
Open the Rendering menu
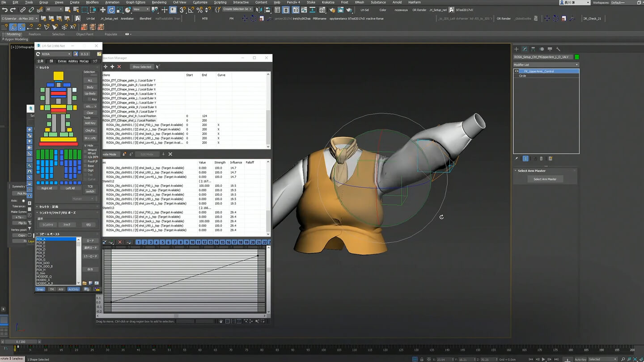[159, 2]
